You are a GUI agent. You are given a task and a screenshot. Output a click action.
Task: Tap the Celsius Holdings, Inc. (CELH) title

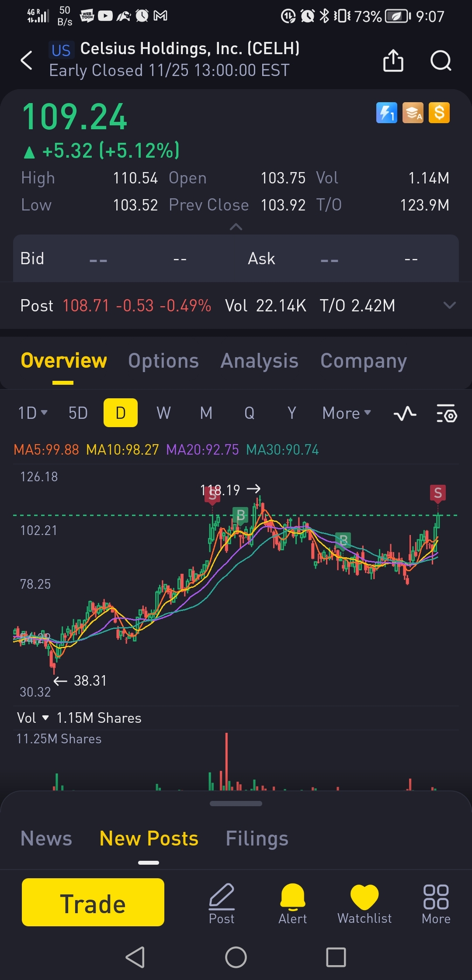coord(190,48)
